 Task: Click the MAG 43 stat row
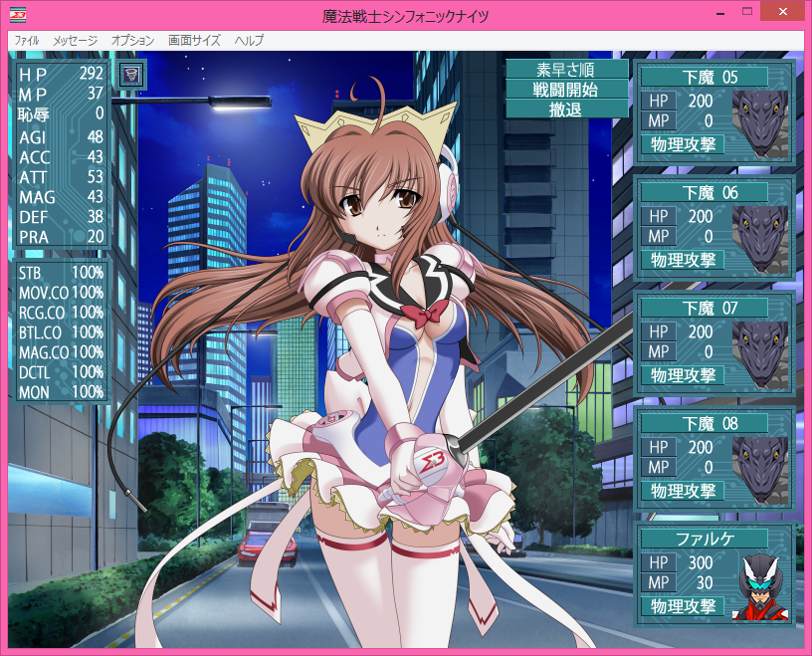coord(61,197)
